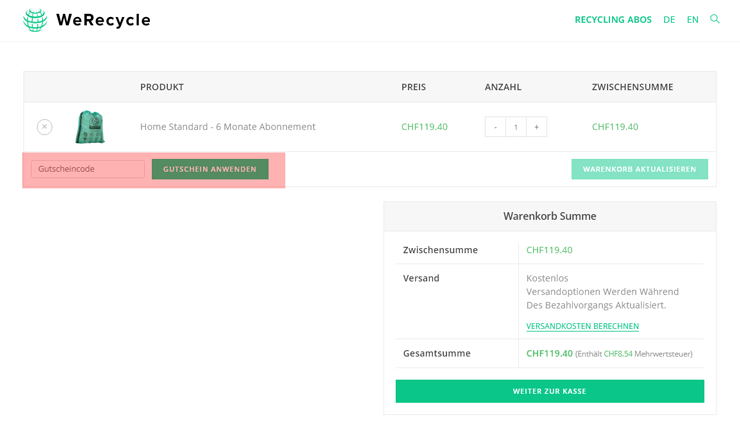The height and width of the screenshot is (423, 740).
Task: Increase quantity with the plus button
Action: pyautogui.click(x=536, y=127)
